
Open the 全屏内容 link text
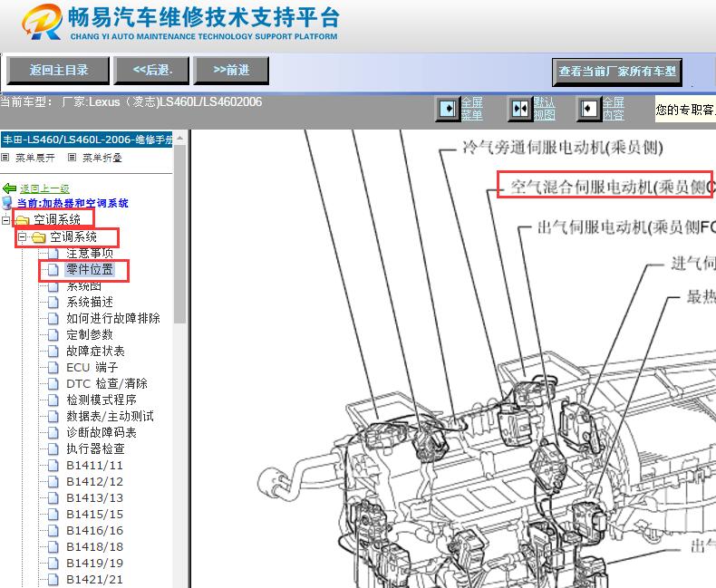(x=613, y=109)
